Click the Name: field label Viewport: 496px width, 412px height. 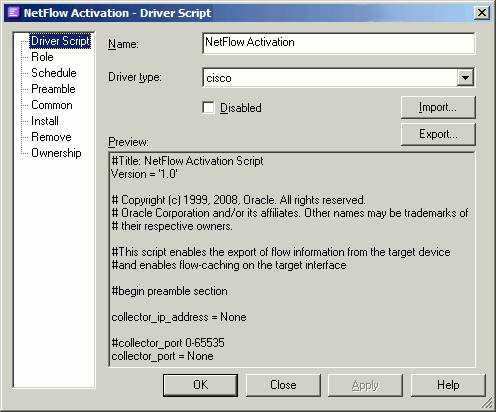pyautogui.click(x=123, y=44)
